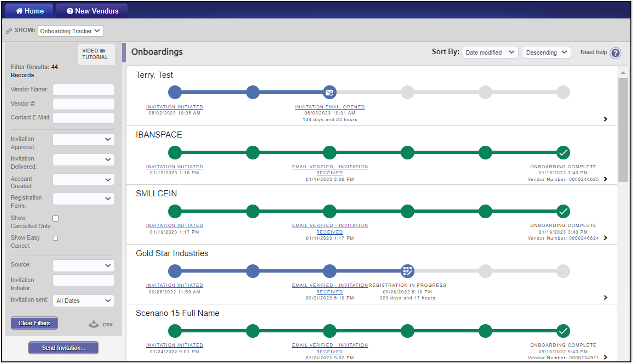This screenshot has width=634, height=364.
Task: Click Invitation Initiated link under SMILCEIN
Action: (175, 225)
